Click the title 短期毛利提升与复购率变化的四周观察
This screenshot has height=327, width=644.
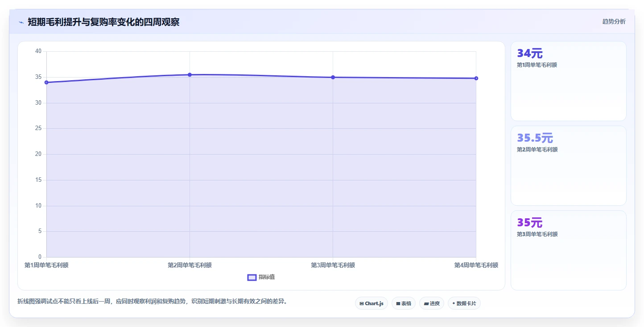pyautogui.click(x=103, y=22)
